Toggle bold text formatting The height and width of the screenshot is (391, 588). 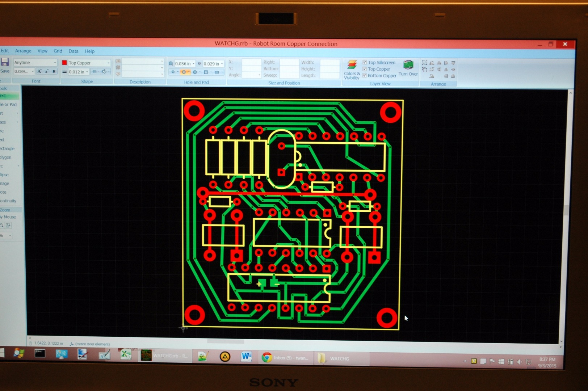pyautogui.click(x=54, y=71)
